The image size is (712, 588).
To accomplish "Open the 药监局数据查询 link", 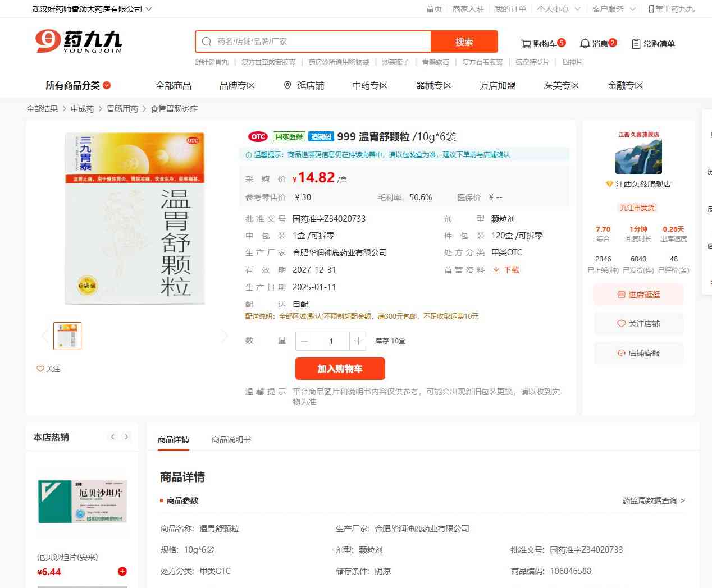I will click(653, 500).
